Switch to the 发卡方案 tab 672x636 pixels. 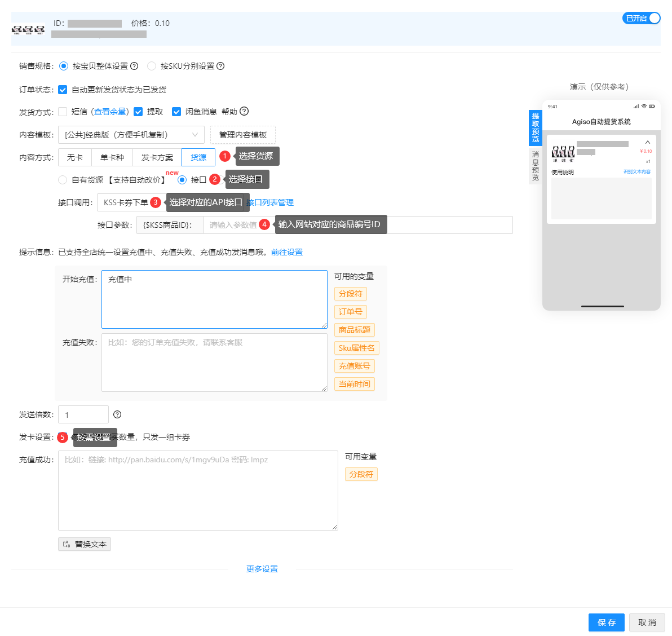[157, 157]
